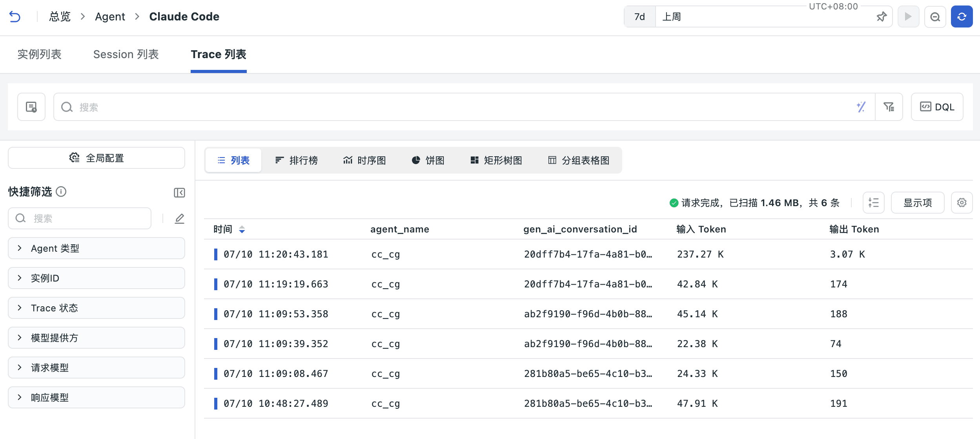Open the saved views icon beside search

31,107
